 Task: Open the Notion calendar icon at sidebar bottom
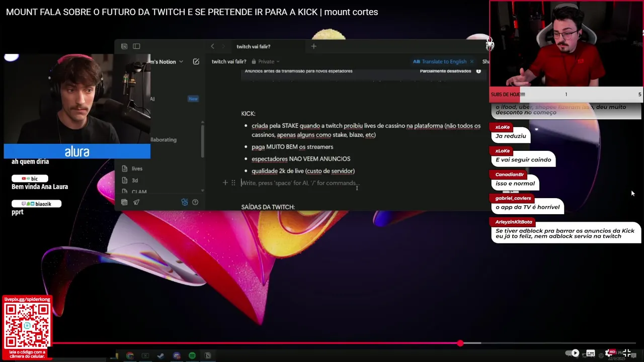coord(124,202)
